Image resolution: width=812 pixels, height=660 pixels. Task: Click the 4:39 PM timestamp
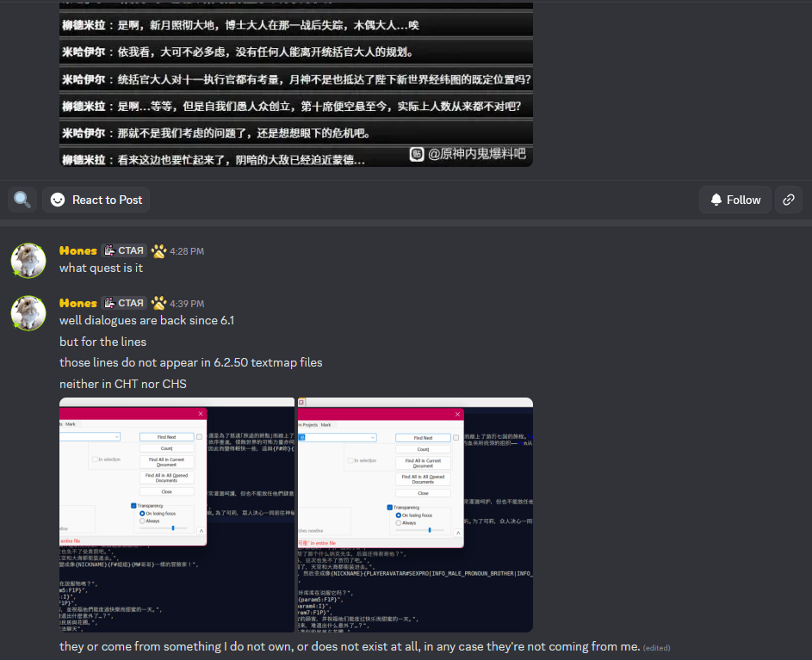(187, 304)
